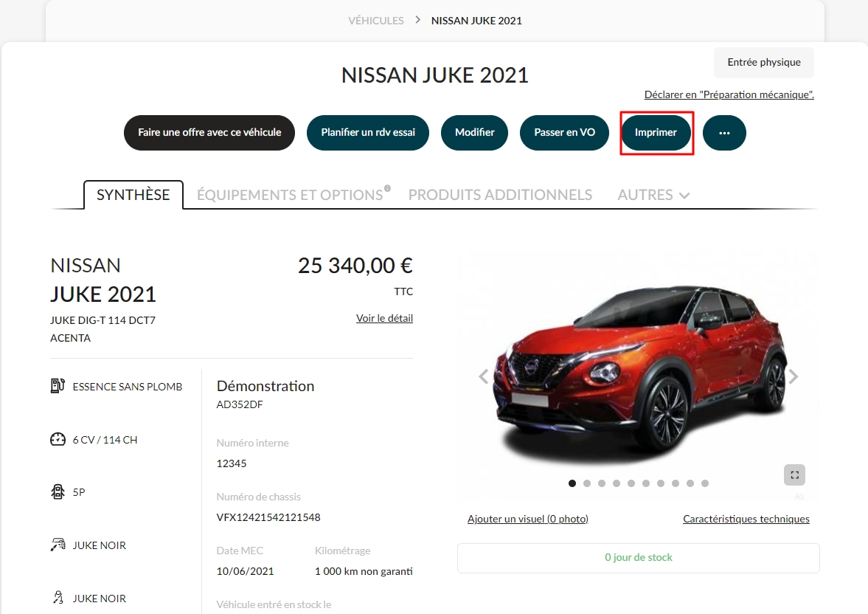Click the speedometer icon next to 6 CV / 114 CH

click(58, 439)
